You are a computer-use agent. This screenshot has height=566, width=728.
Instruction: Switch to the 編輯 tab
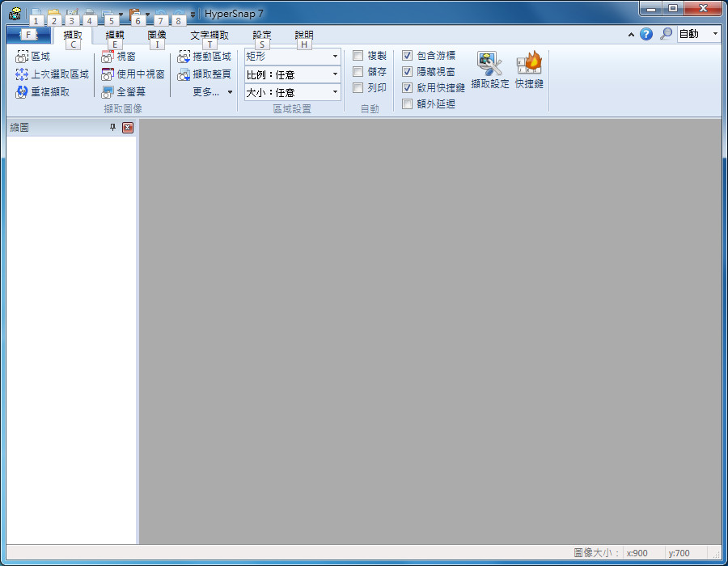click(115, 36)
